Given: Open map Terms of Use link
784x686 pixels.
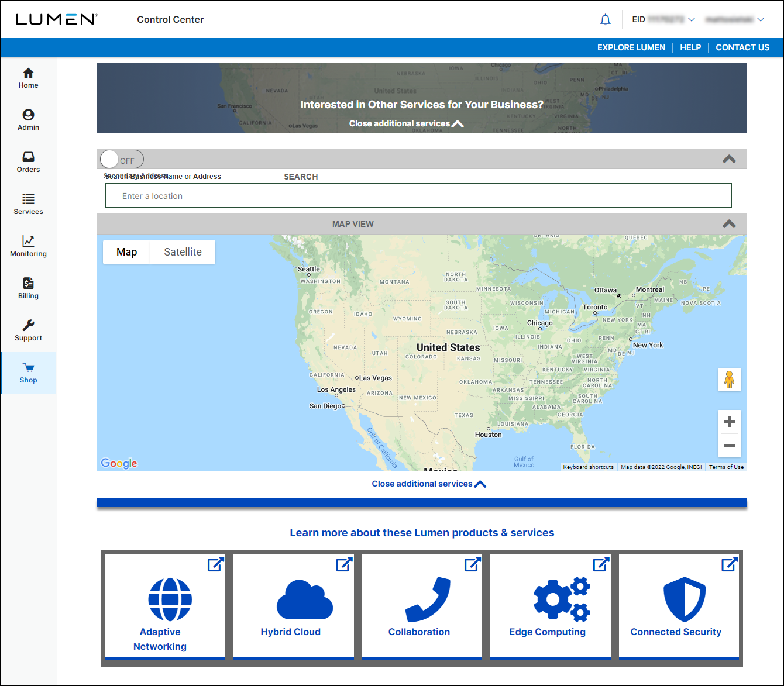Looking at the screenshot, I should (726, 467).
